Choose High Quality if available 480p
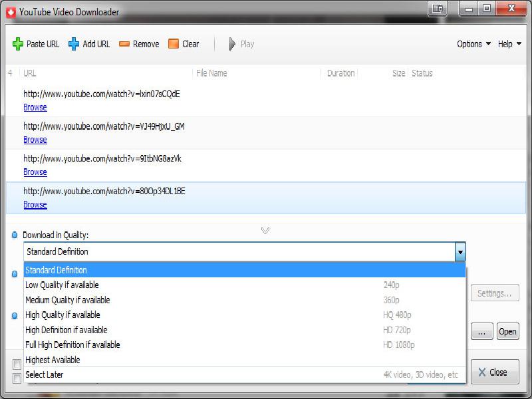The width and height of the screenshot is (532, 399). point(244,315)
